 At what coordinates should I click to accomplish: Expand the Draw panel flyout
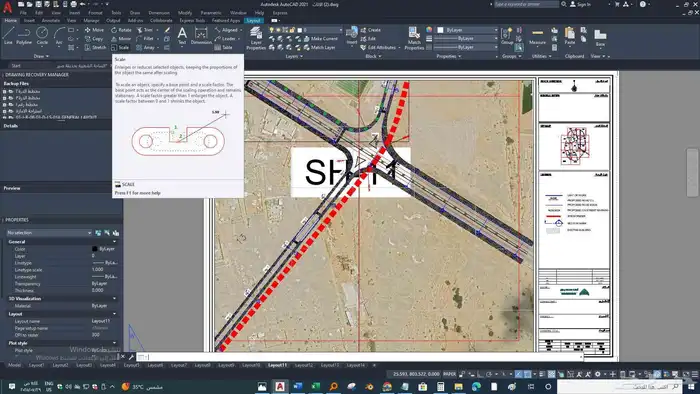41,57
